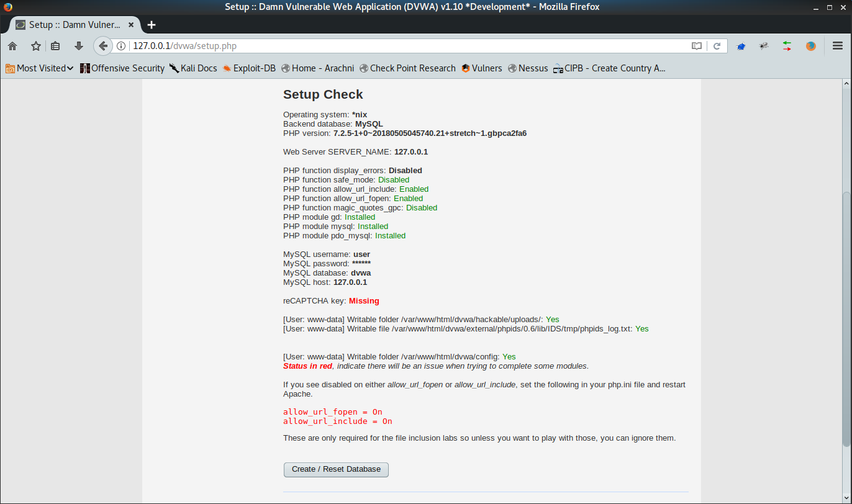Click the SERVER_NAME value 127.0.0.1
This screenshot has height=504, width=852.
point(411,152)
